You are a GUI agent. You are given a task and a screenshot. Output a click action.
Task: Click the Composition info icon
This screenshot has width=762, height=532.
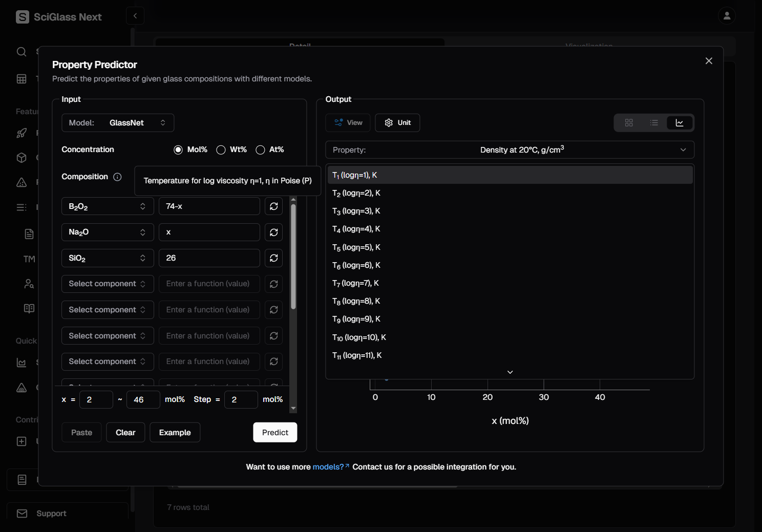click(x=117, y=177)
